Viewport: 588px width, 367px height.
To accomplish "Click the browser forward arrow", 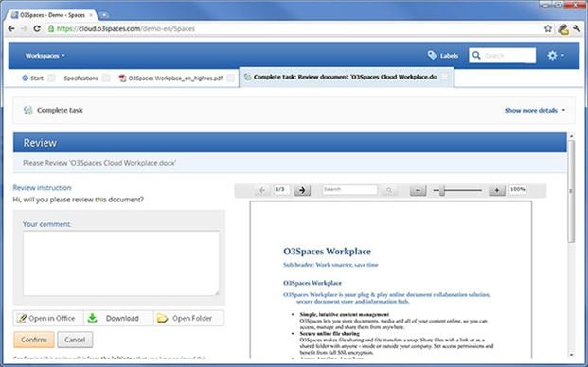I will (x=24, y=28).
